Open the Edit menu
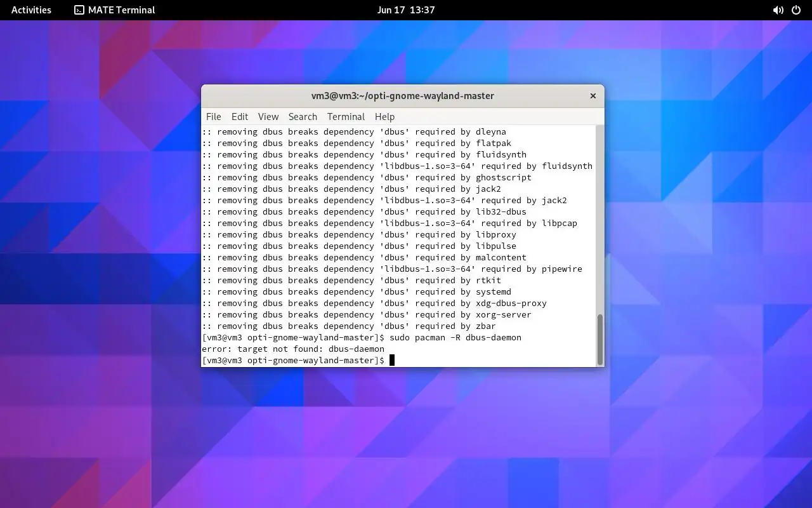This screenshot has width=812, height=508. point(240,116)
